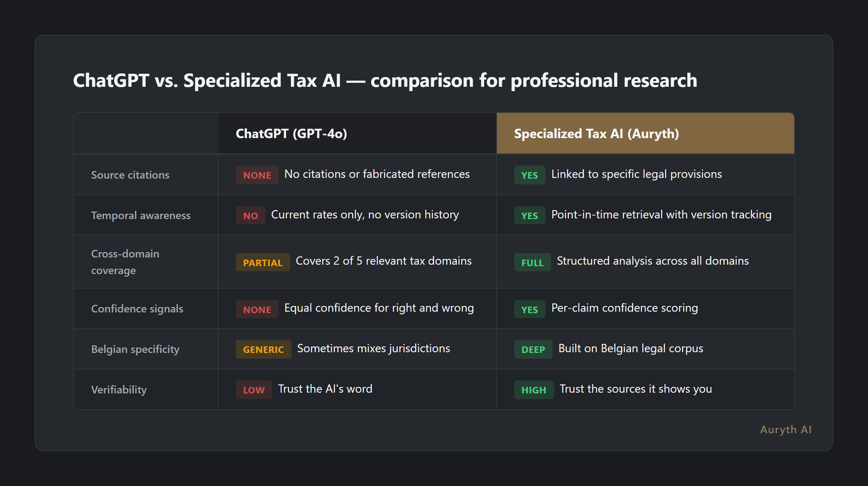Click the gold highlighted header bar
Image resolution: width=868 pixels, height=486 pixels.
tap(645, 133)
